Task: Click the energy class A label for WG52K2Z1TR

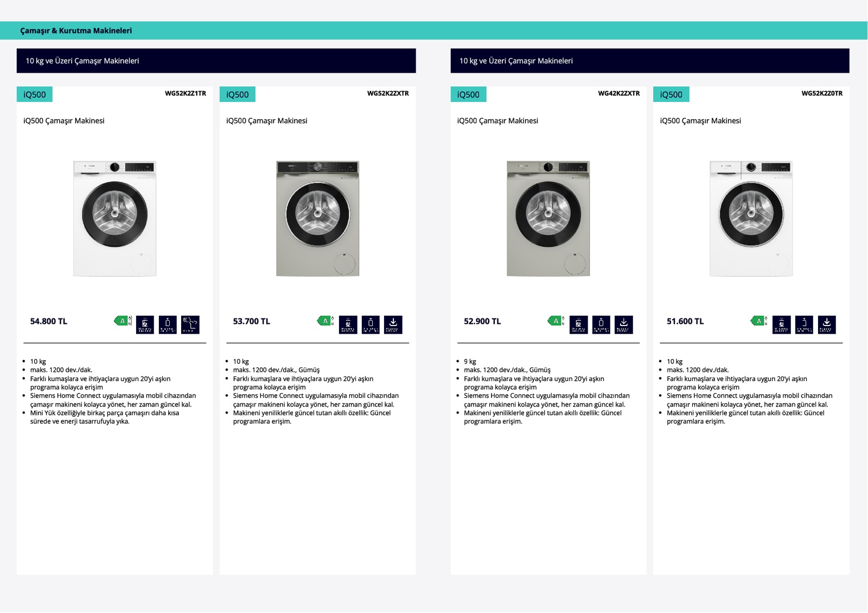Action: (123, 321)
